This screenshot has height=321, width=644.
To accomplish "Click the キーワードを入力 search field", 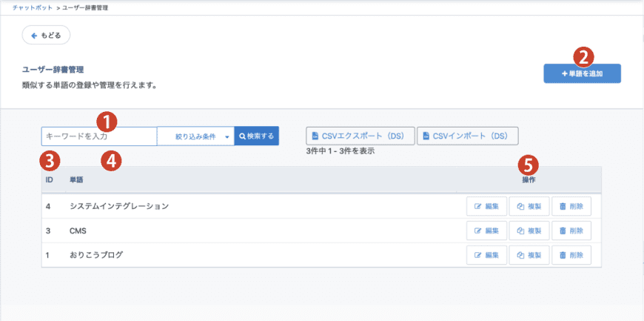I will pos(99,136).
